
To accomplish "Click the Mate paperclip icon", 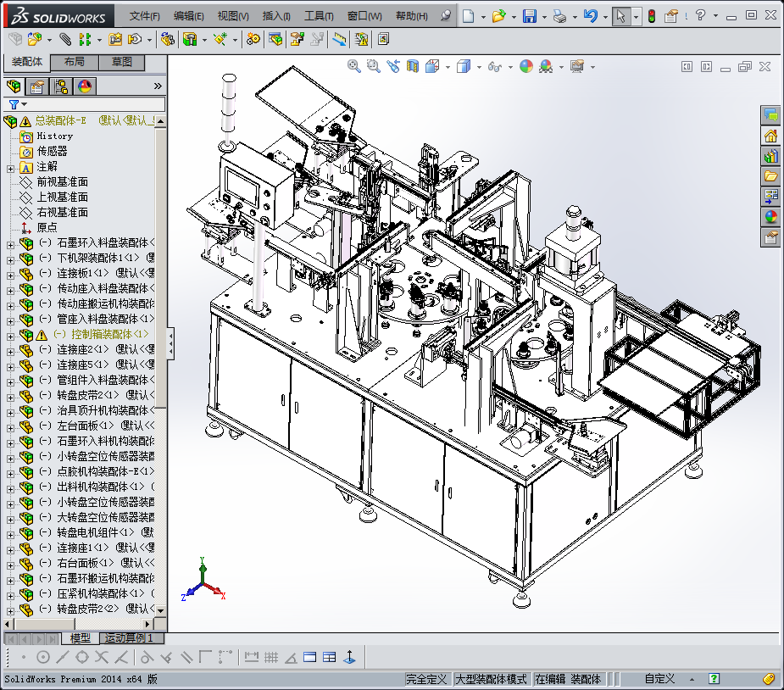I will click(65, 39).
